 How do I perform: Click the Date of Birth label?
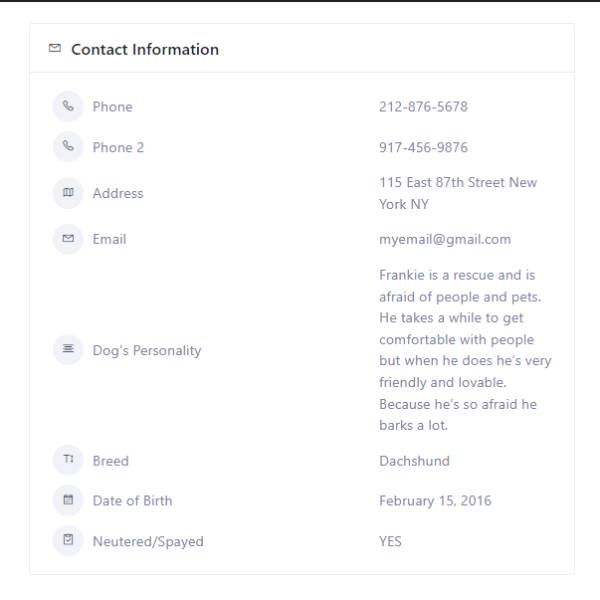pyautogui.click(x=132, y=501)
